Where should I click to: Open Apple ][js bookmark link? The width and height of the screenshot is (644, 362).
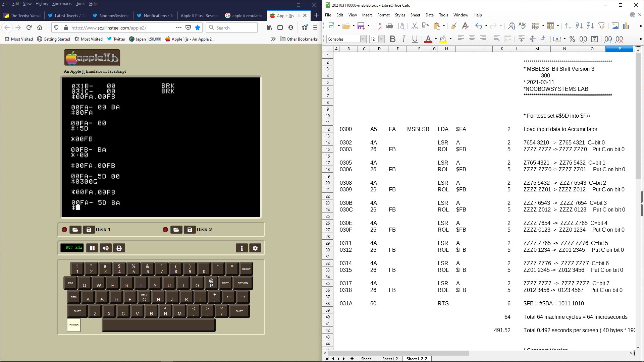(x=190, y=39)
